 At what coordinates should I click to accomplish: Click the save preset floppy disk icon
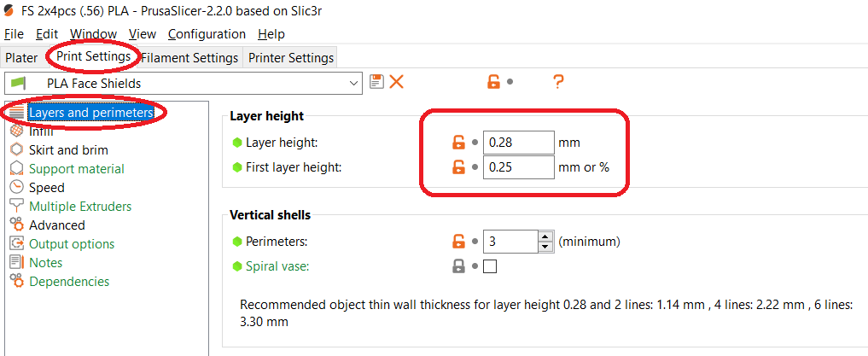(376, 82)
